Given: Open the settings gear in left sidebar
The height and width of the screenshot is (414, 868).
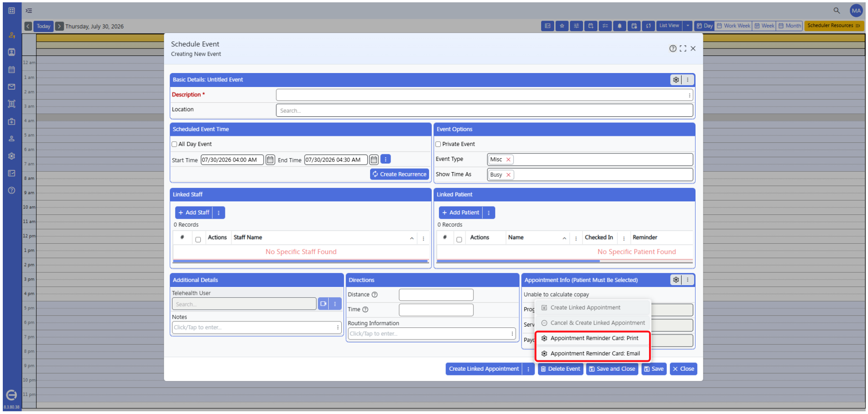Looking at the screenshot, I should tap(12, 156).
